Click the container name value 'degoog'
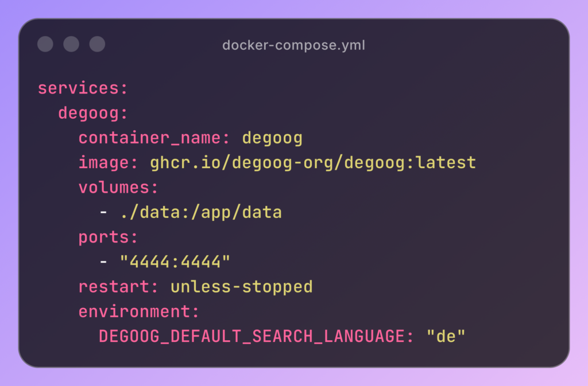The height and width of the screenshot is (386, 588). coord(272,138)
